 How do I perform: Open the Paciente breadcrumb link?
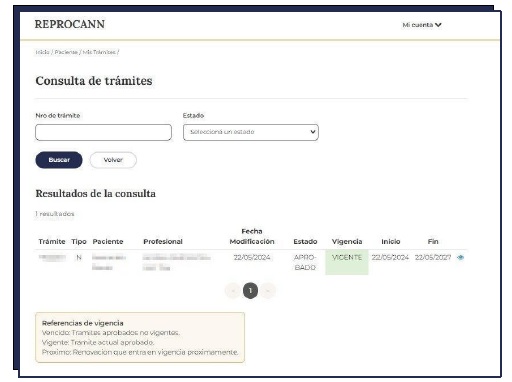point(66,52)
